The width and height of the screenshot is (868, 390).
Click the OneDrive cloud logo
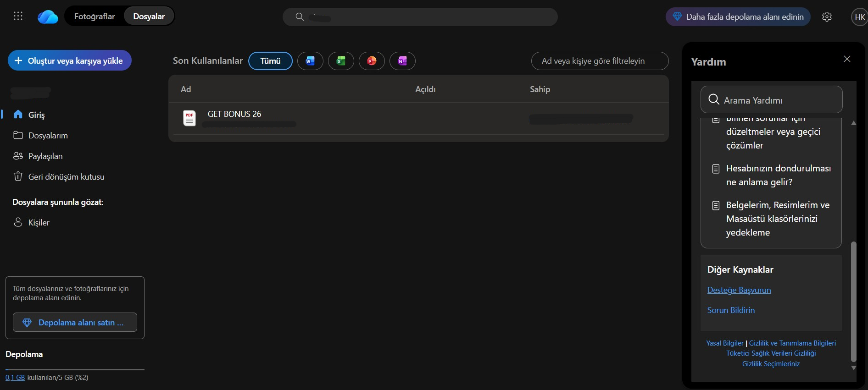pyautogui.click(x=48, y=17)
